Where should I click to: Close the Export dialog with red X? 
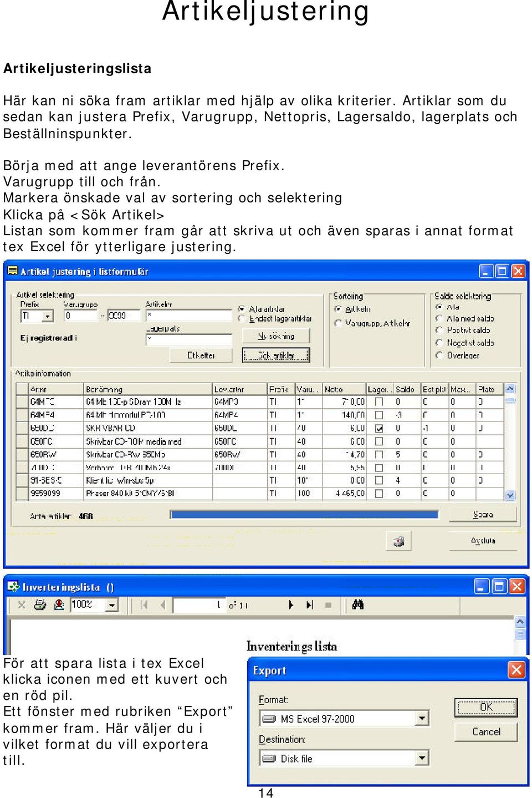coord(516,670)
